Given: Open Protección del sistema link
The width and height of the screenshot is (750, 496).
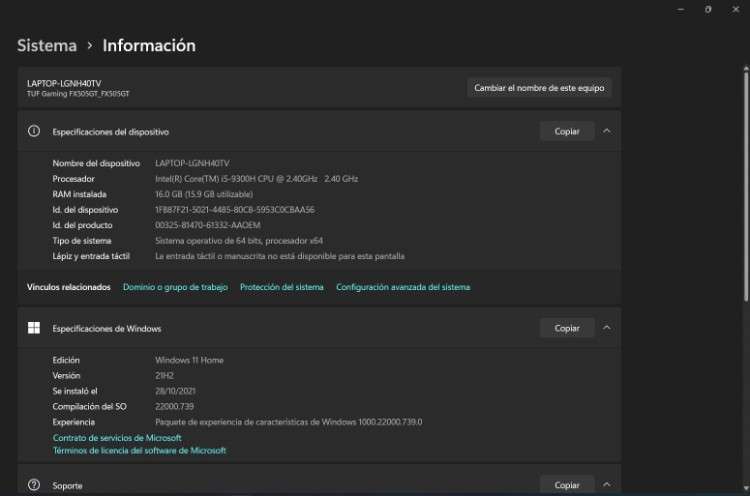Looking at the screenshot, I should point(282,287).
